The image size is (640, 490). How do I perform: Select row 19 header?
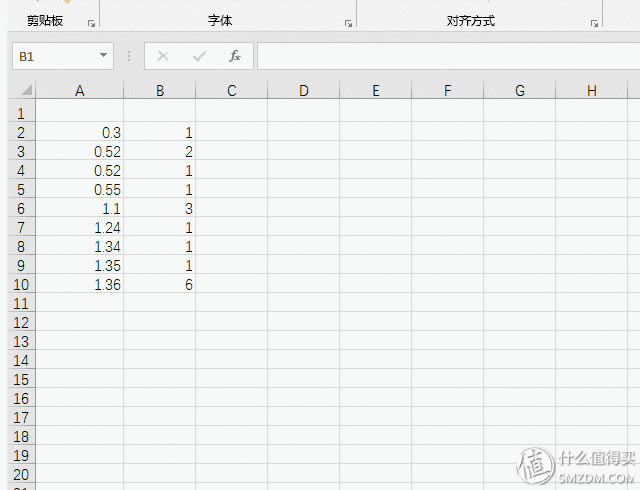click(x=22, y=455)
